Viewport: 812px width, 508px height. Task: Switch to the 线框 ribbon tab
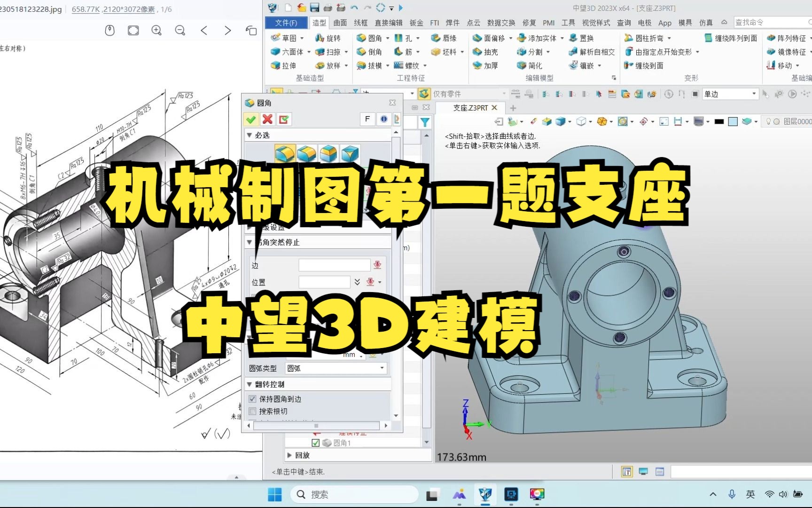[x=360, y=23]
